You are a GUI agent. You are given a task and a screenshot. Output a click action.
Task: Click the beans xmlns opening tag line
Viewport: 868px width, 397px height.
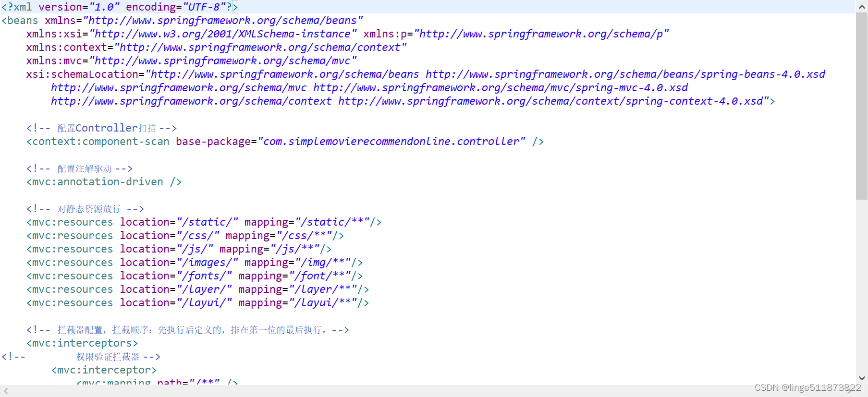click(182, 21)
